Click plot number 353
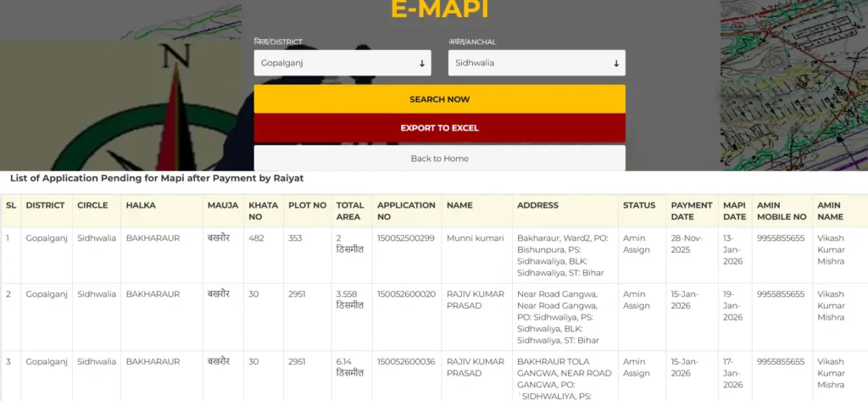This screenshot has height=401, width=868. [296, 238]
